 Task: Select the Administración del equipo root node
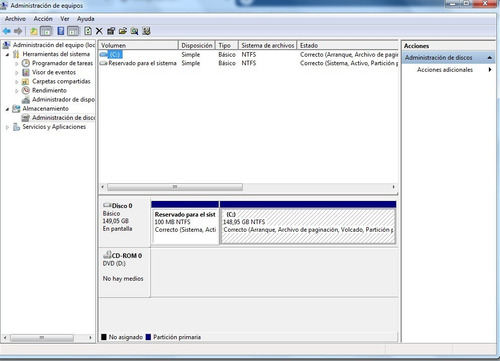point(54,45)
